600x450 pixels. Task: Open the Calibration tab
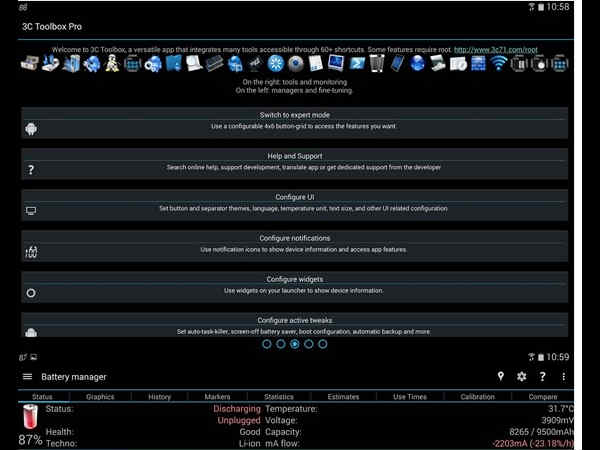[477, 397]
